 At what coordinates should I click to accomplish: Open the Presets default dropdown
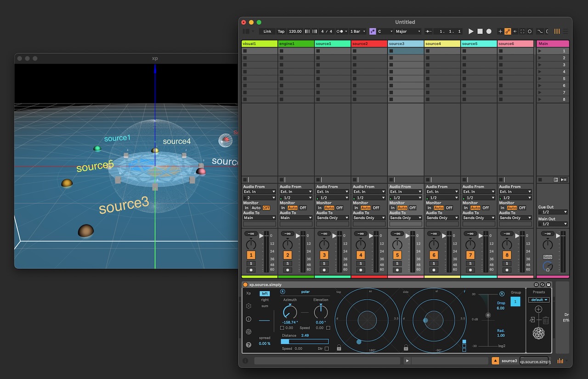point(539,300)
